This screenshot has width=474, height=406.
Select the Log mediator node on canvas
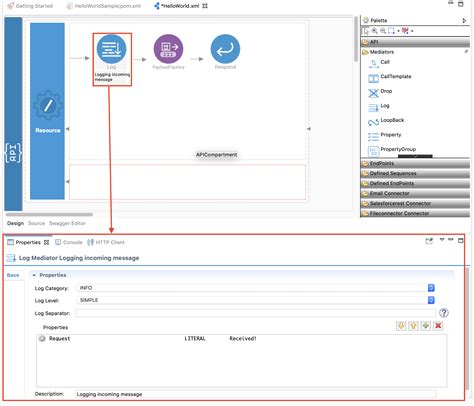(x=111, y=49)
